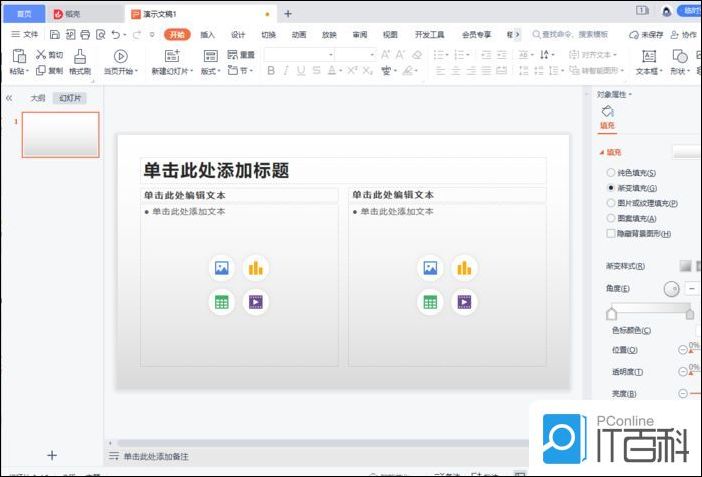Select Picture or Texture Fill (图片或纹理填充)

tap(611, 203)
